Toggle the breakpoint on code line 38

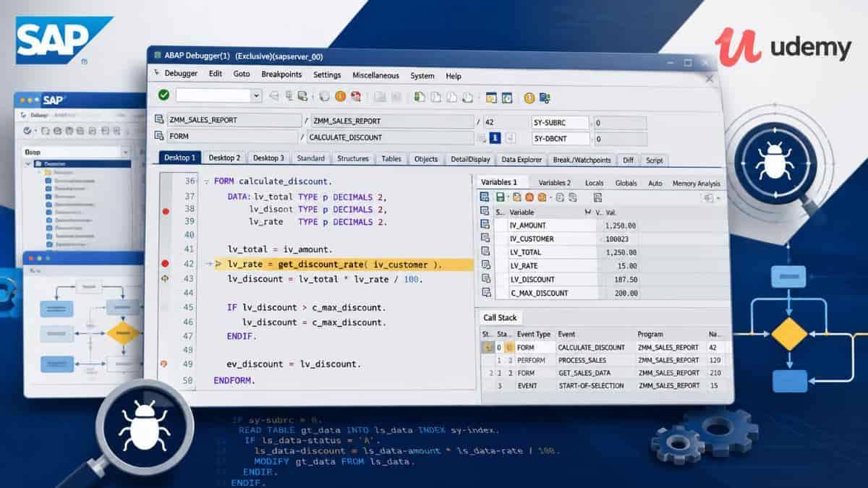click(x=165, y=211)
